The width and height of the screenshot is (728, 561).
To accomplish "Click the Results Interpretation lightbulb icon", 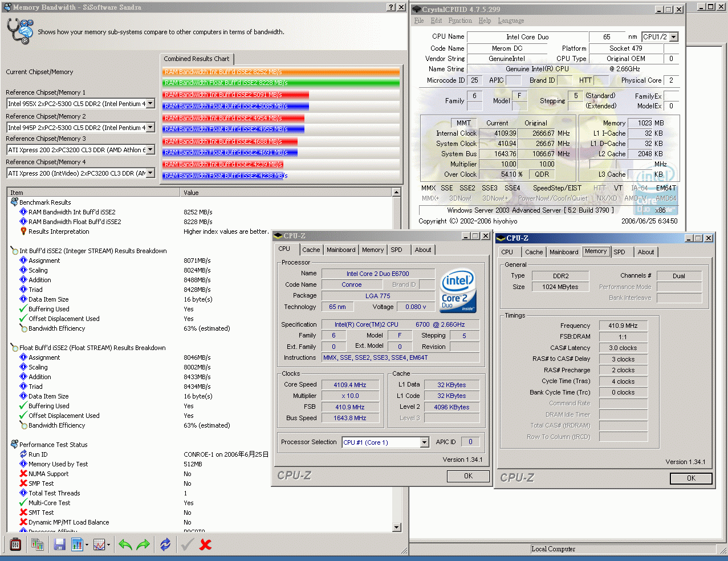I will pyautogui.click(x=23, y=231).
